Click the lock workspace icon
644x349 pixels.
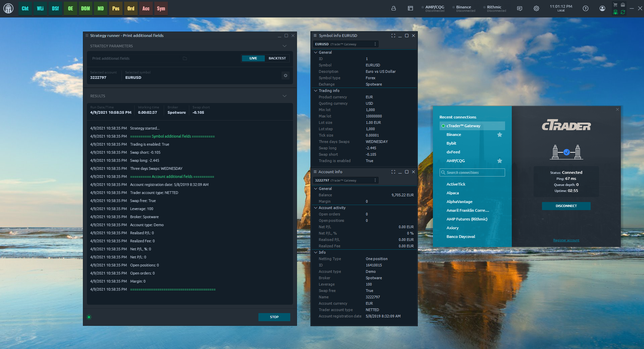(393, 8)
